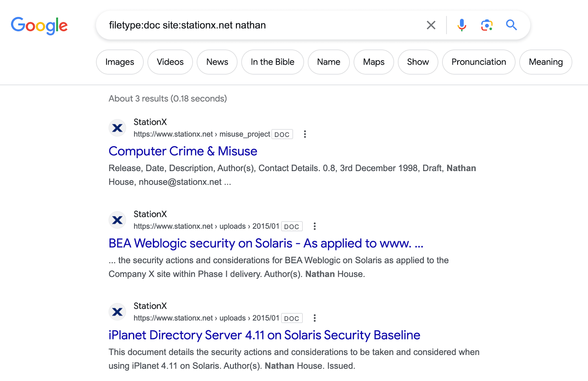Click StationX favicon of iPlanet Directory result

pyautogui.click(x=118, y=312)
